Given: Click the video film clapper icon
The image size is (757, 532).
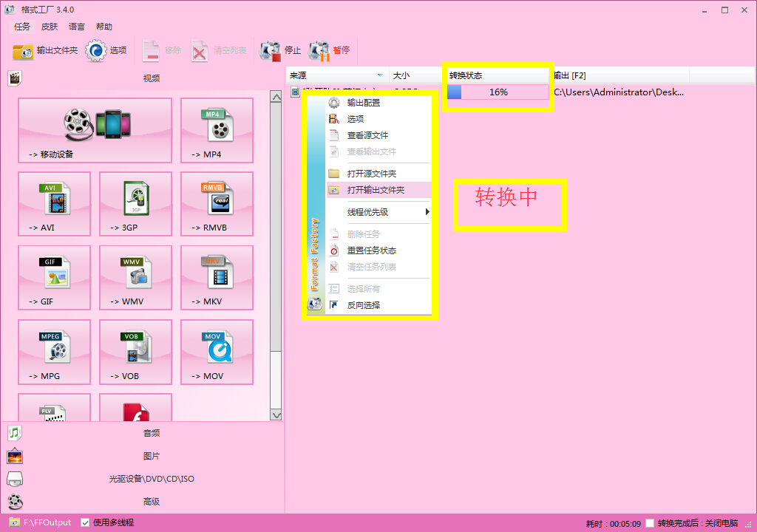Looking at the screenshot, I should click(15, 78).
